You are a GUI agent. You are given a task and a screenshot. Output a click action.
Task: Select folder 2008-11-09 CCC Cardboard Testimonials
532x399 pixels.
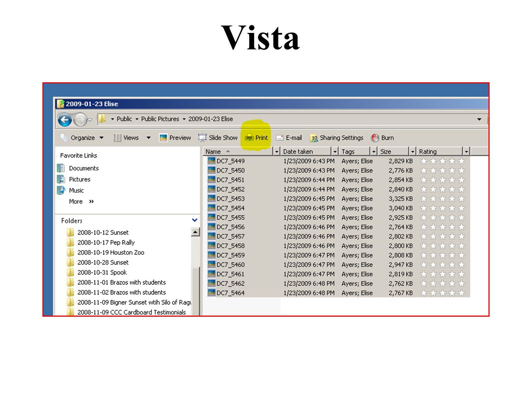coord(126,312)
